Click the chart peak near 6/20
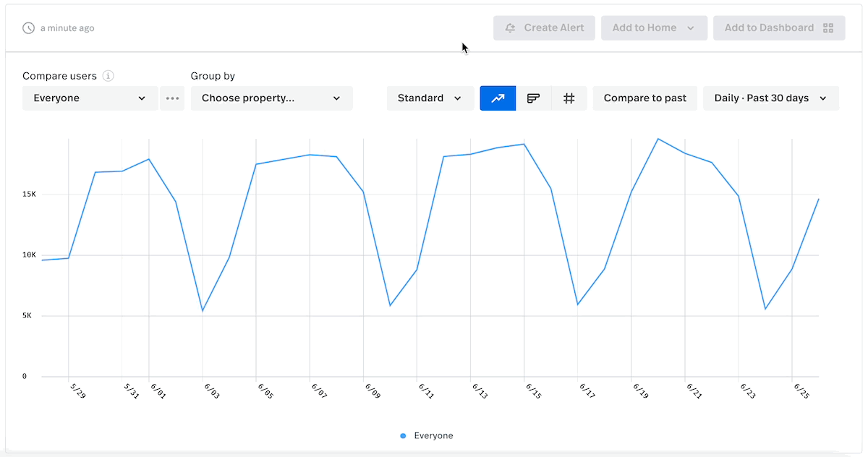The height and width of the screenshot is (457, 868). (658, 139)
